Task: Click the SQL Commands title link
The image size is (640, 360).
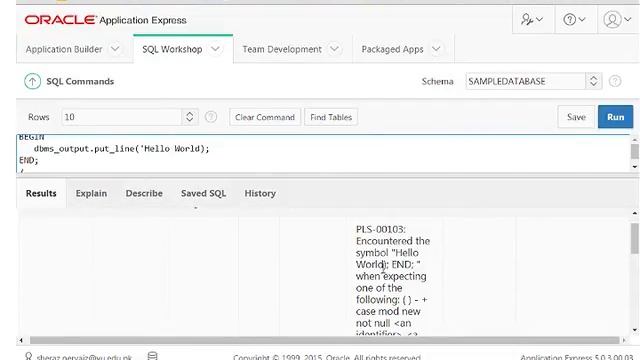Action: pos(80,81)
